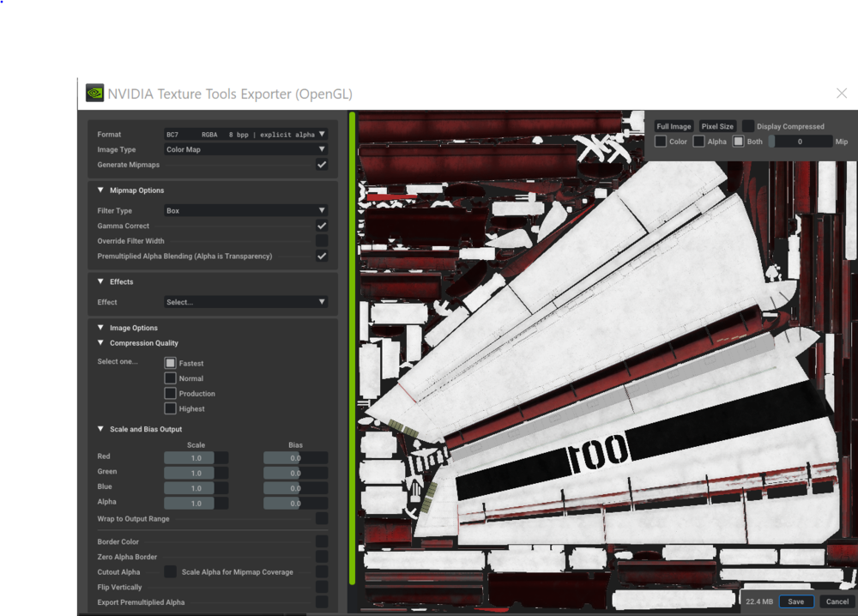This screenshot has width=858, height=616.
Task: Collapse the Compression Quality section
Action: (x=100, y=343)
